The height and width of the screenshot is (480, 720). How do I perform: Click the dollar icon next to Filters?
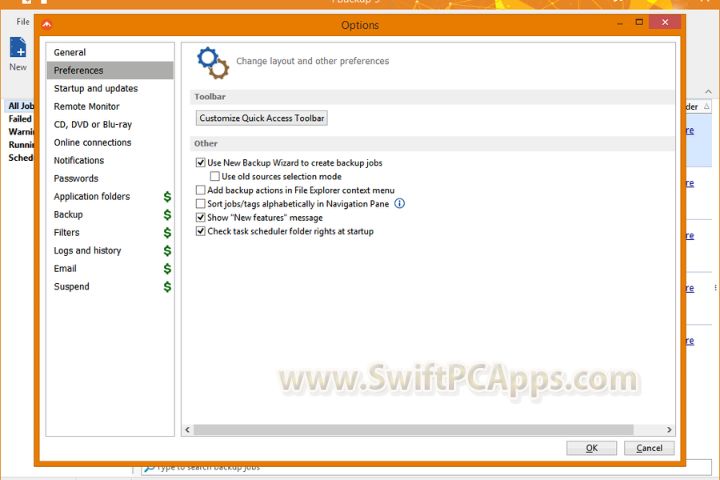(x=168, y=233)
